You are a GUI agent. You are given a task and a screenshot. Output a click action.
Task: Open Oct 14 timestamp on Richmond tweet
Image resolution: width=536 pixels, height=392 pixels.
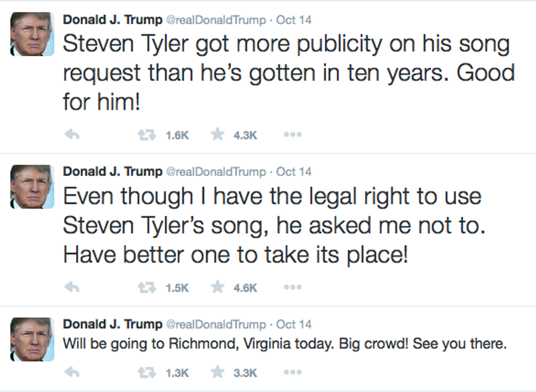tap(294, 324)
